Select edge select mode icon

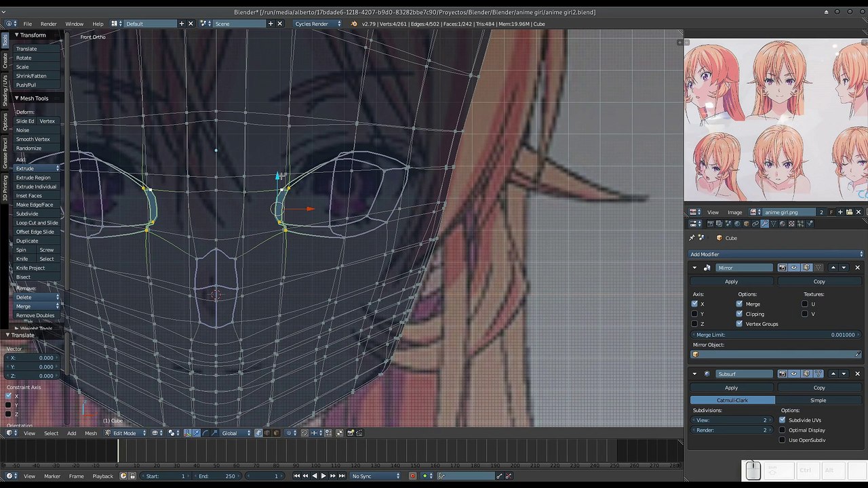(267, 433)
